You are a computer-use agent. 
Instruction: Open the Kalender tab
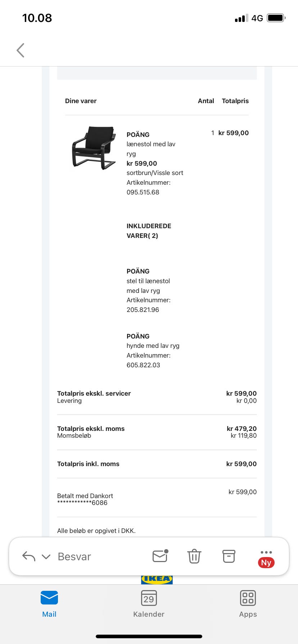tap(149, 604)
